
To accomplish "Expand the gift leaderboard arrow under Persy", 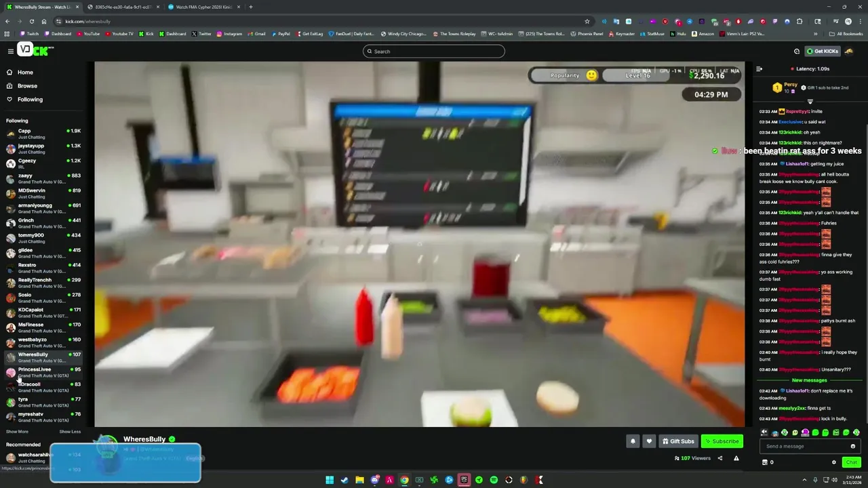I will tap(810, 101).
